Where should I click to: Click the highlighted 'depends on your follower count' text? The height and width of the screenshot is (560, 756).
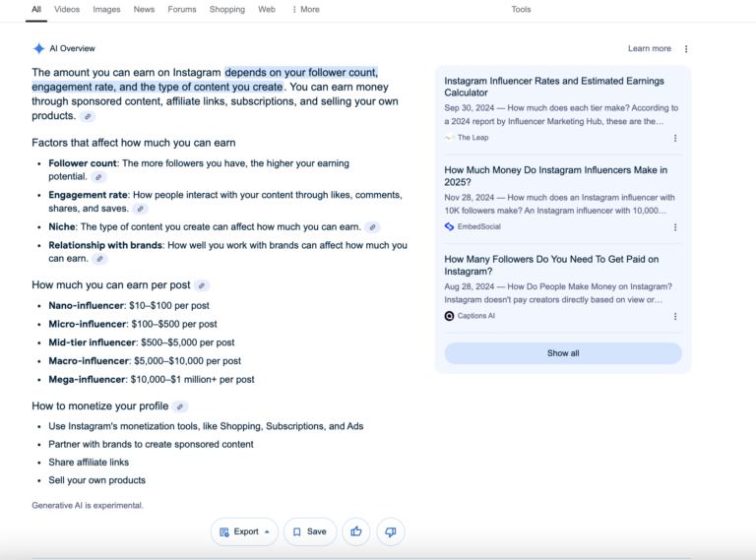(x=301, y=72)
